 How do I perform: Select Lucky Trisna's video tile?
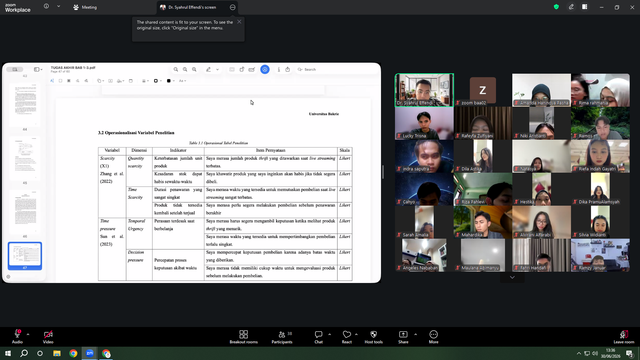click(x=424, y=123)
